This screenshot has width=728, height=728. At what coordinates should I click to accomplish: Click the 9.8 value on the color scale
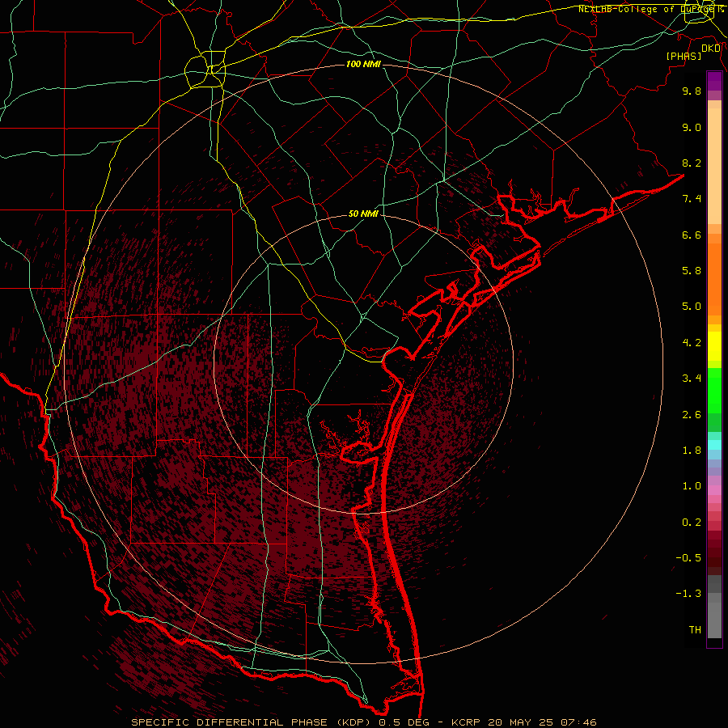click(x=692, y=91)
